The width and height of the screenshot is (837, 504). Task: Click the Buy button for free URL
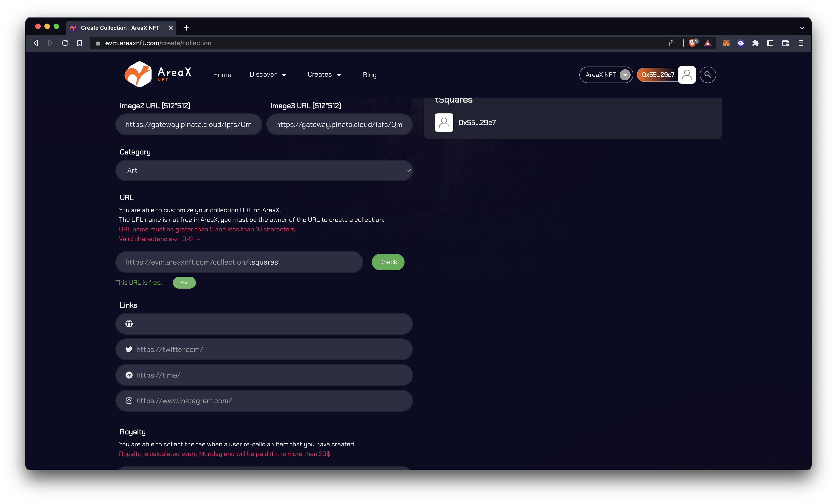click(x=184, y=283)
